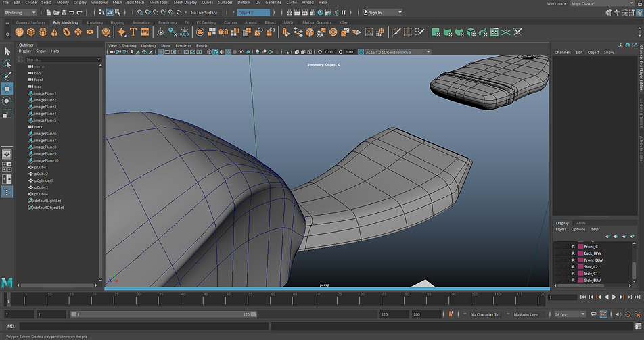Switch to four view layout
644x340 pixels.
click(7, 167)
